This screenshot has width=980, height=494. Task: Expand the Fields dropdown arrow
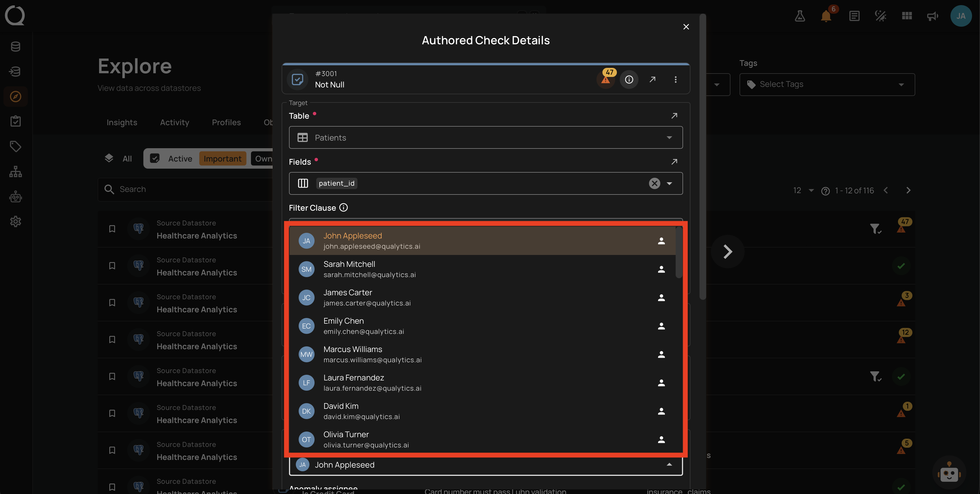(669, 183)
